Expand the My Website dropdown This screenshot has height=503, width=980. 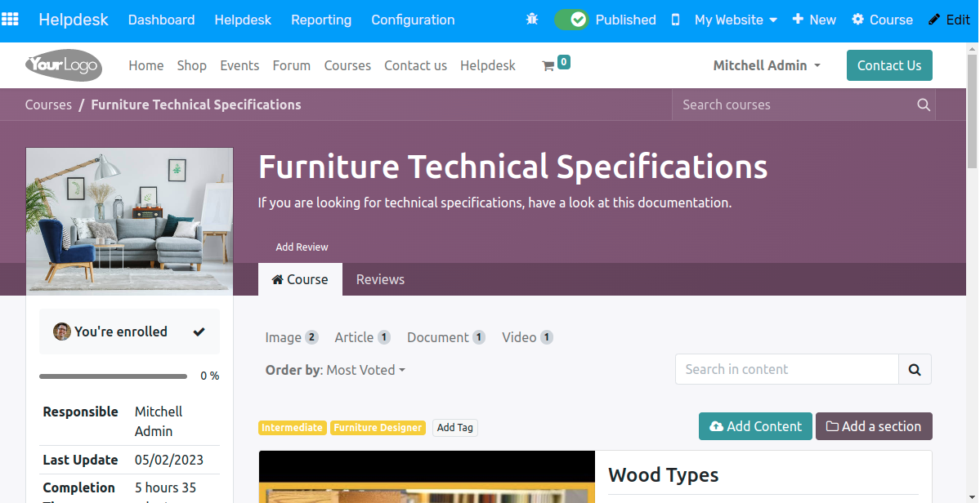736,20
